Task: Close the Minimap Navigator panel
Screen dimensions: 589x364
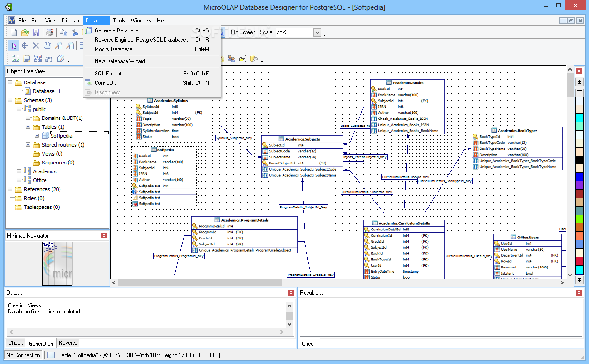Action: (x=104, y=236)
